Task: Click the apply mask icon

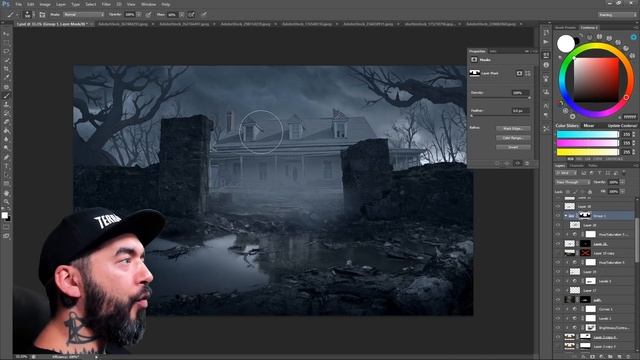Action: tap(507, 163)
